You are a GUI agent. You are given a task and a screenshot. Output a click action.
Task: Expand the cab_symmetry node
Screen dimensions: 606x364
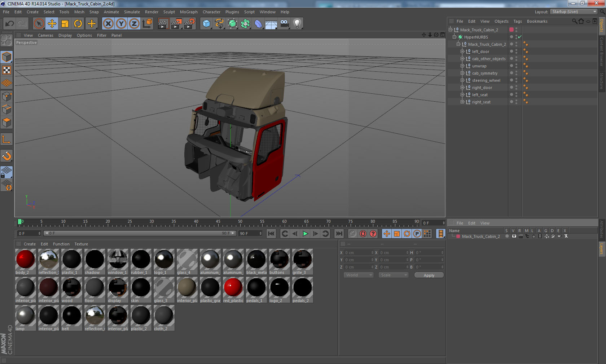tap(462, 73)
